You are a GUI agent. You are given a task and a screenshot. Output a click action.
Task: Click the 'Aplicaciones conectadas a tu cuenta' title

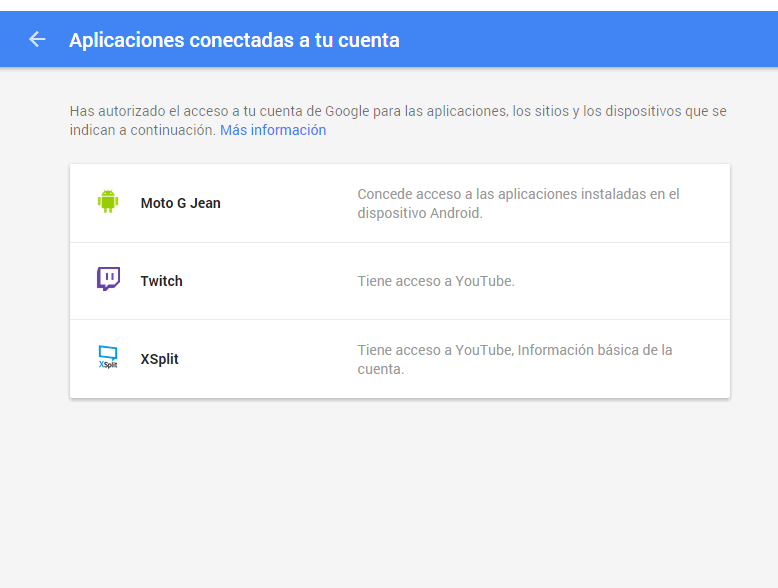coord(234,40)
